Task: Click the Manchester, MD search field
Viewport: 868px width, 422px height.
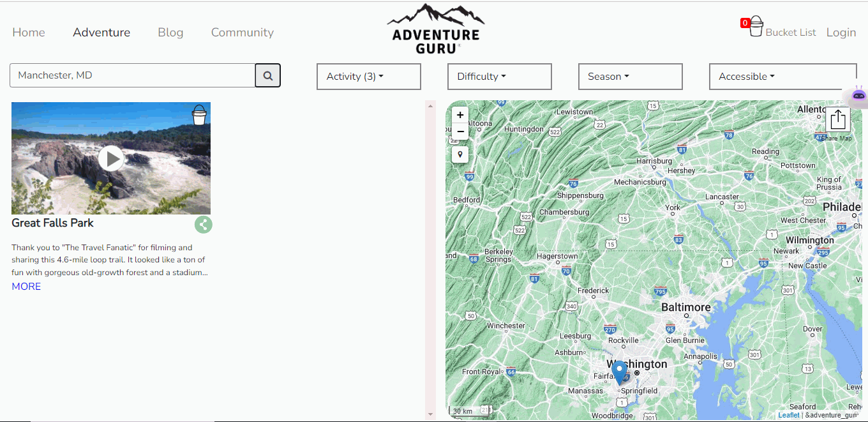Action: point(132,75)
